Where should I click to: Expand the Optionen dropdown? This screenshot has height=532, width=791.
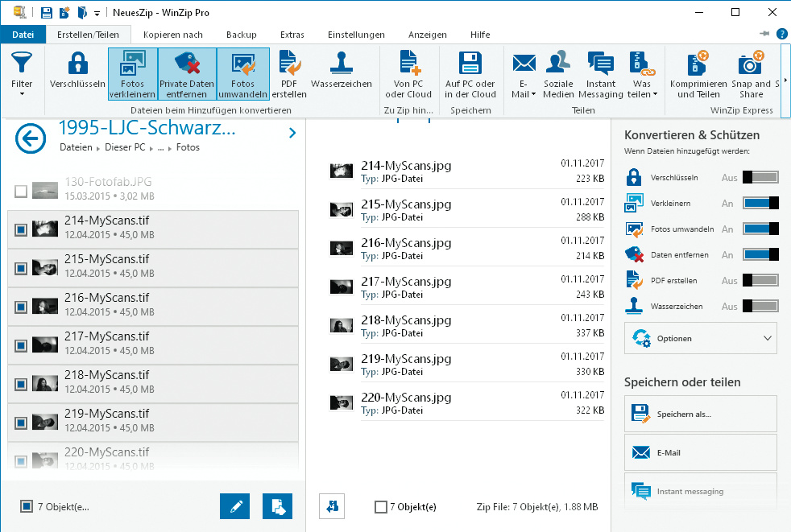click(x=700, y=339)
